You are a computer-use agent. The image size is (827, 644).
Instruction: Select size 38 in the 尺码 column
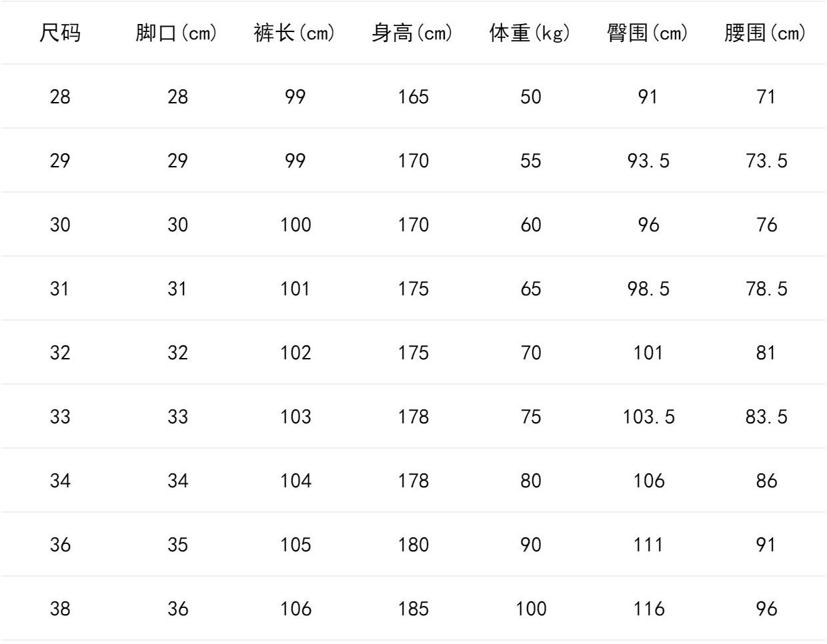[60, 609]
